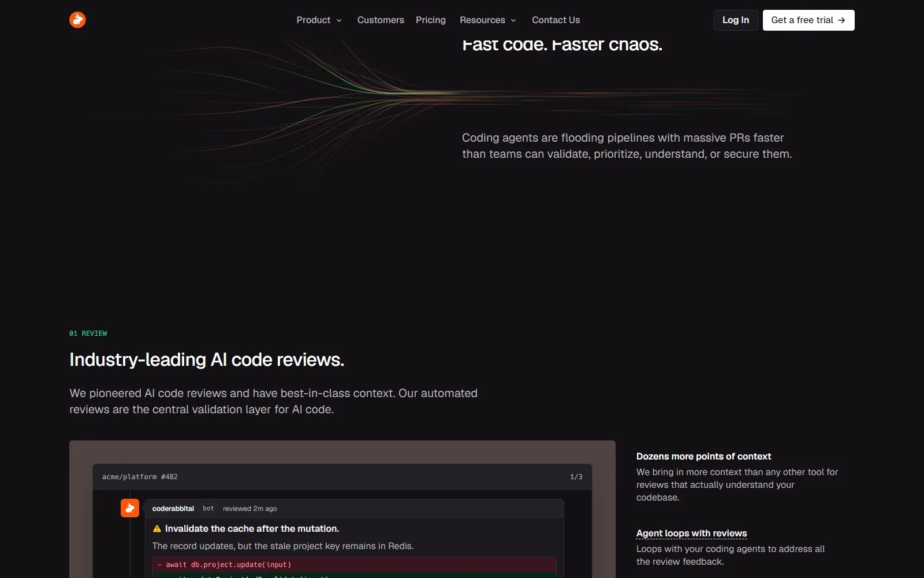Viewport: 924px width, 578px height.
Task: Click the Loops with your coding agents description
Action: click(x=731, y=555)
